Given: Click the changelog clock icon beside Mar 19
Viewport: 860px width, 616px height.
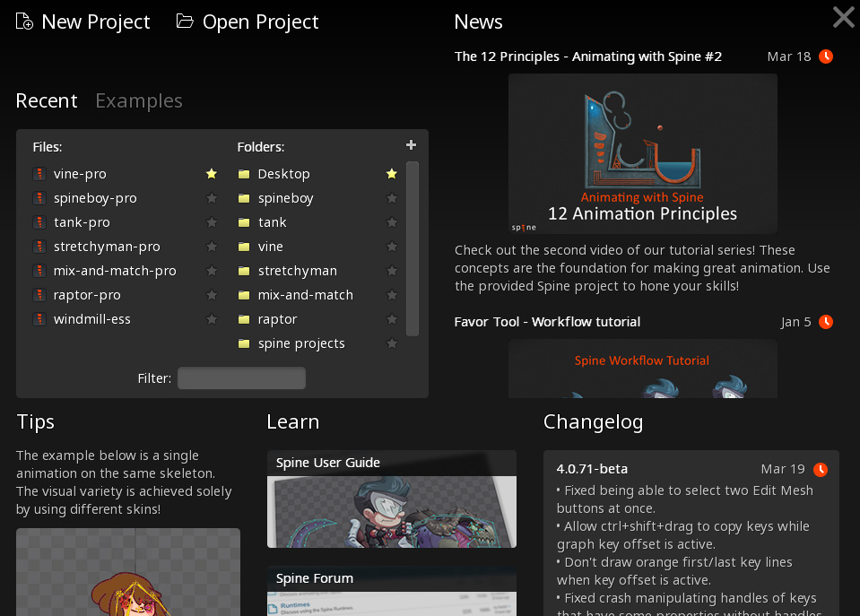Looking at the screenshot, I should [821, 470].
